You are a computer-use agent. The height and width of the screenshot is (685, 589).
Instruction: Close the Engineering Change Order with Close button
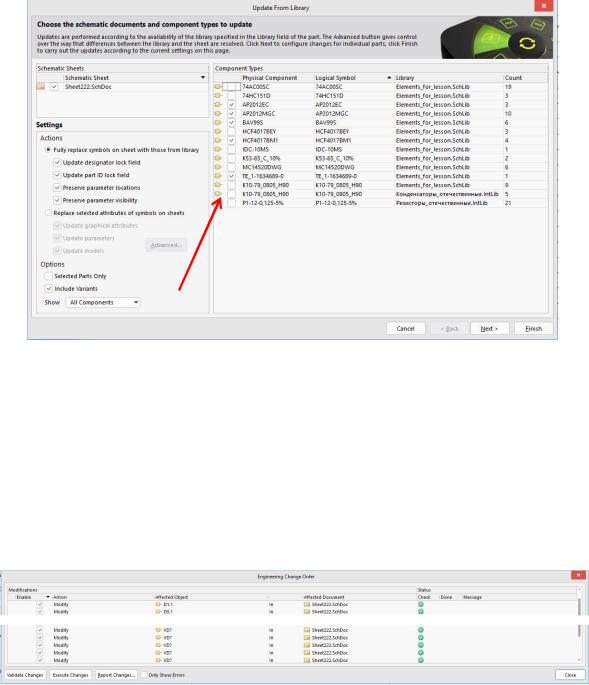570,675
